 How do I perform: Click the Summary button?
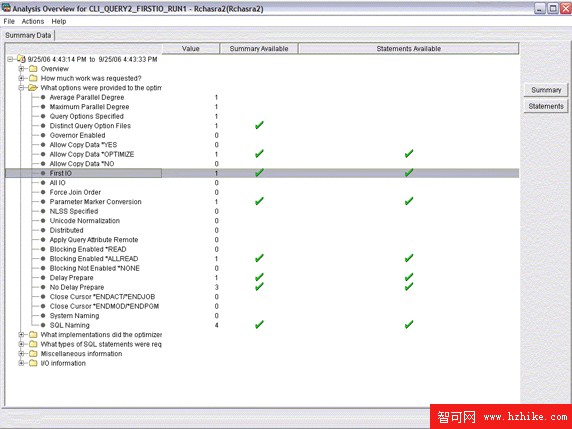point(546,90)
